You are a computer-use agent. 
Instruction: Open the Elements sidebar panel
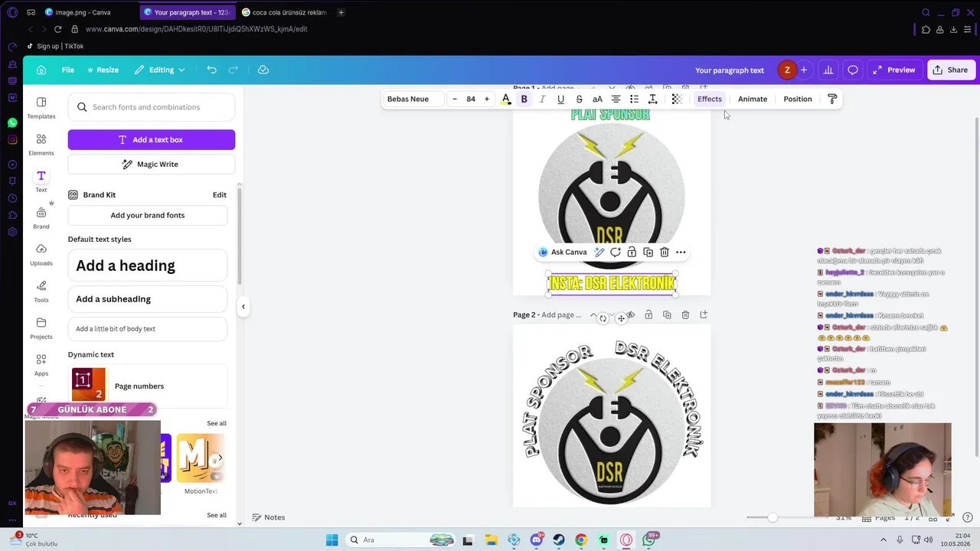tap(41, 145)
